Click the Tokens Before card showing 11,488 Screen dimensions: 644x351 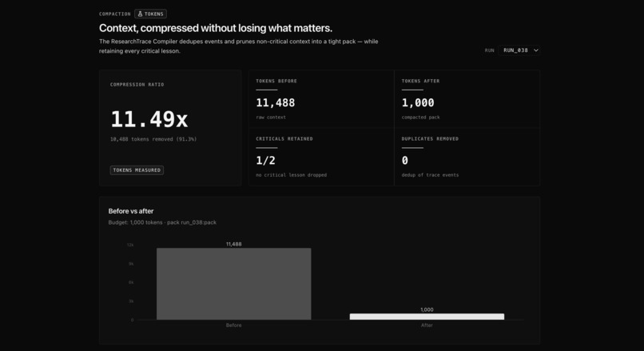coord(321,99)
